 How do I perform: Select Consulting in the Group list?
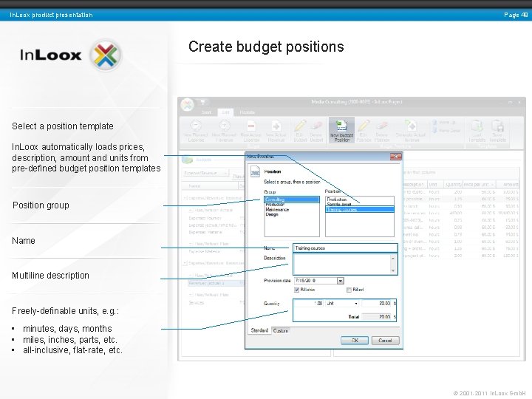tap(292, 199)
